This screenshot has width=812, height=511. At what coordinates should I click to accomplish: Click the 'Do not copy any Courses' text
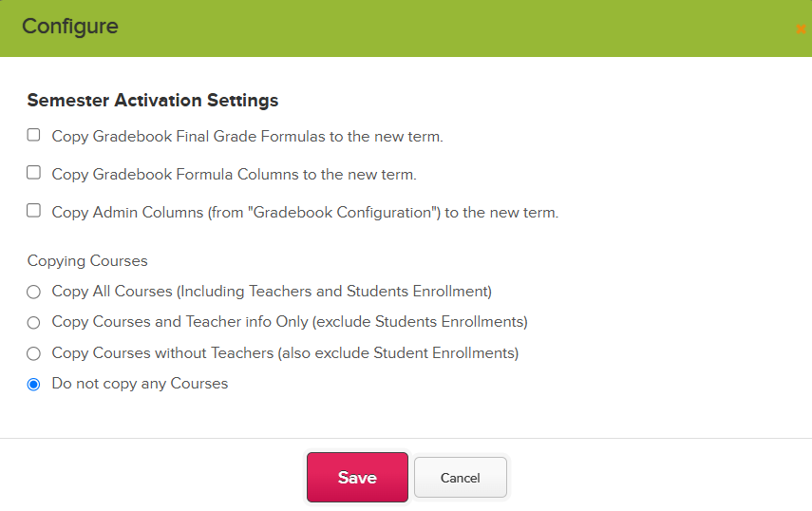[x=140, y=384]
